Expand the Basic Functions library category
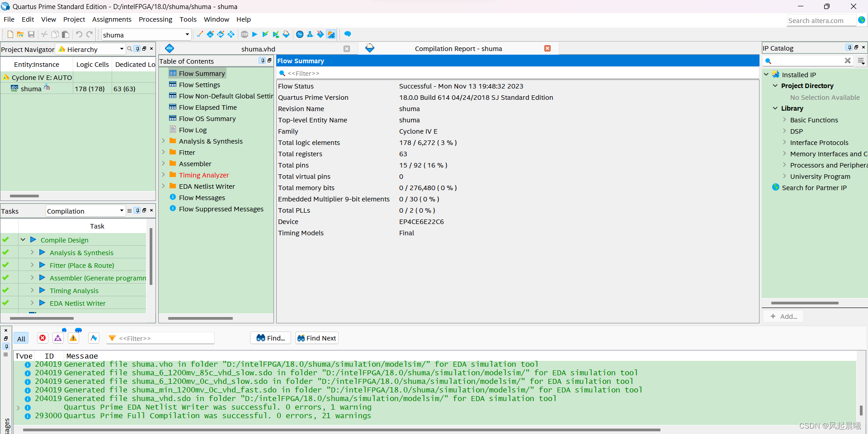The width and height of the screenshot is (868, 434). [784, 120]
